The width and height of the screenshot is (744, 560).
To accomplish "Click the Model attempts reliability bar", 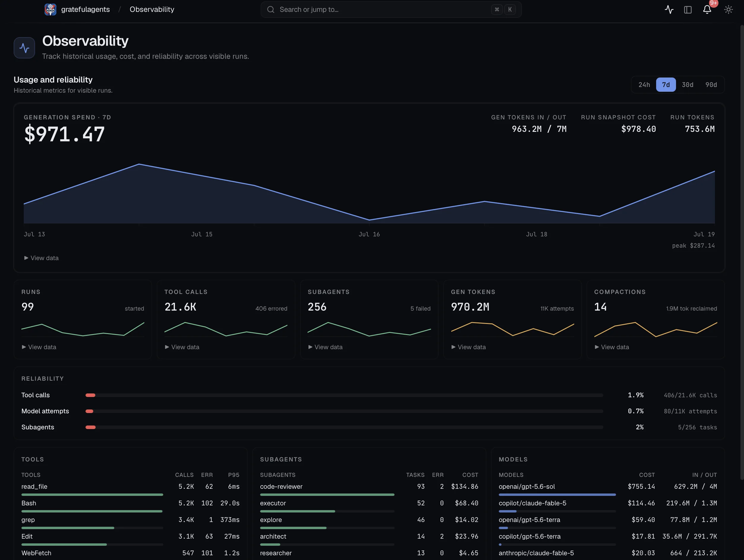I will (344, 411).
